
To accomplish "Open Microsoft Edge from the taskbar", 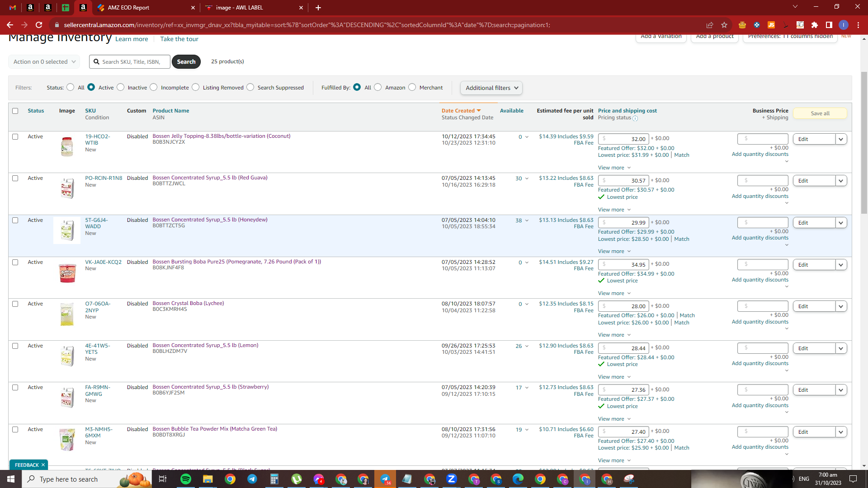I will click(x=518, y=479).
